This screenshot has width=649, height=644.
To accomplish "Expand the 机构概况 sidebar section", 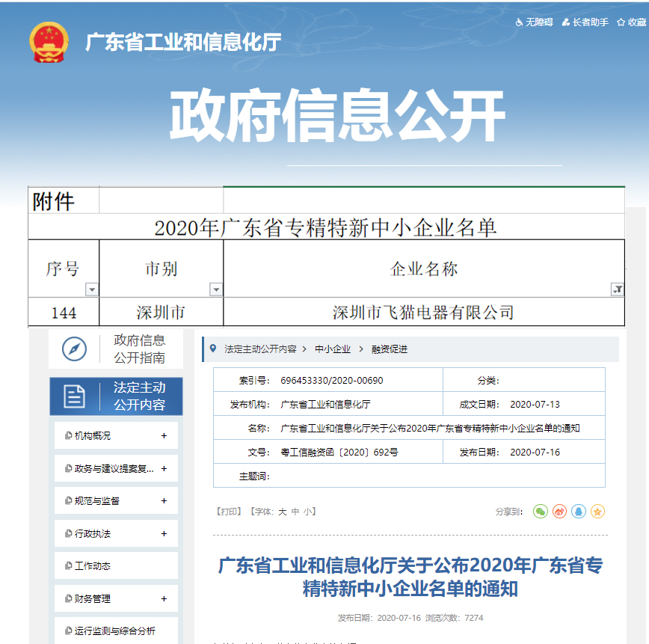I will [164, 436].
